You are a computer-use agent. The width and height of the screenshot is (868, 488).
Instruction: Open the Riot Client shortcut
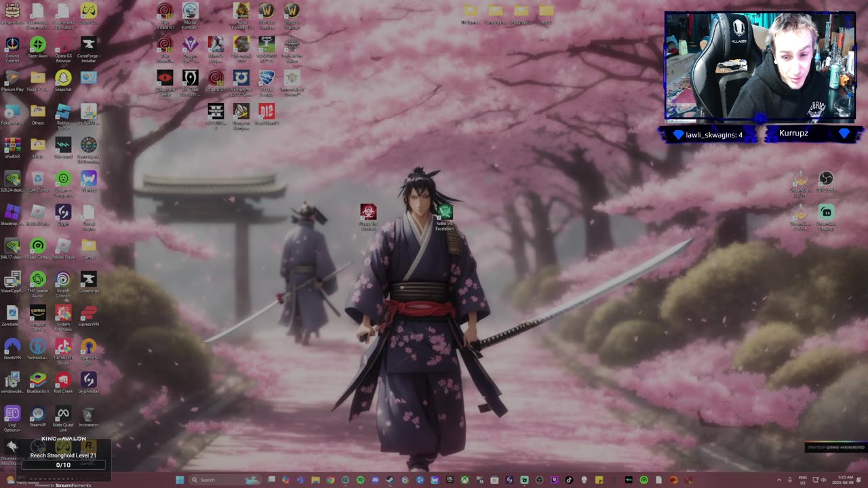63,383
